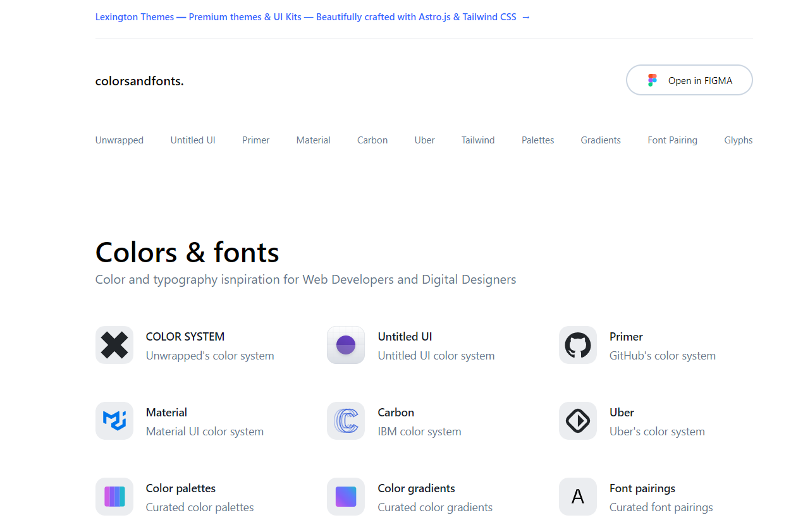
Task: Click "Curated font pairings" description
Action: click(x=661, y=507)
